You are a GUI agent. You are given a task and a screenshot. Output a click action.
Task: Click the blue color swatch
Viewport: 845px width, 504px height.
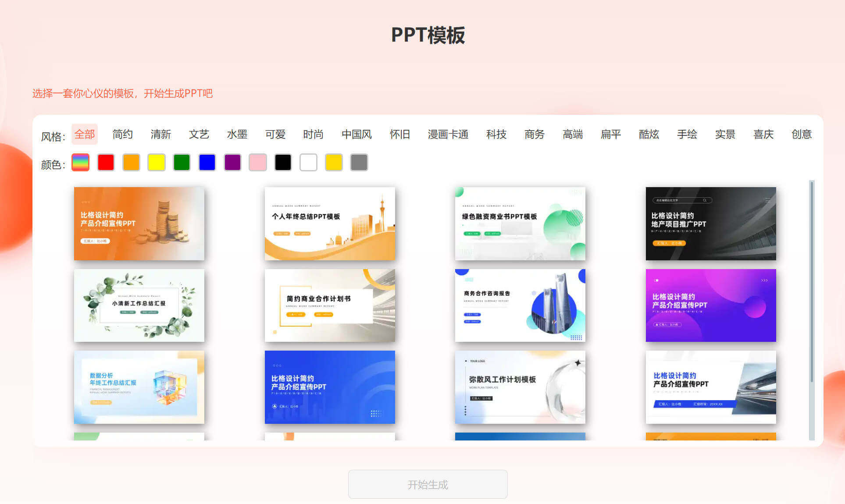(207, 163)
